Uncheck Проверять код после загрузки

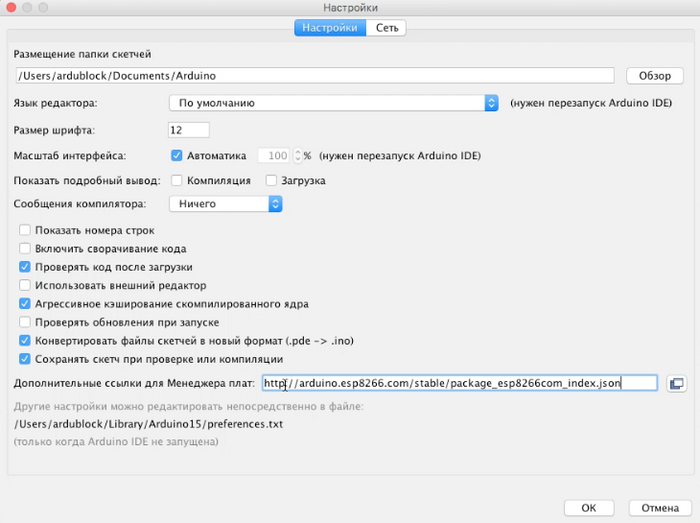point(25,267)
